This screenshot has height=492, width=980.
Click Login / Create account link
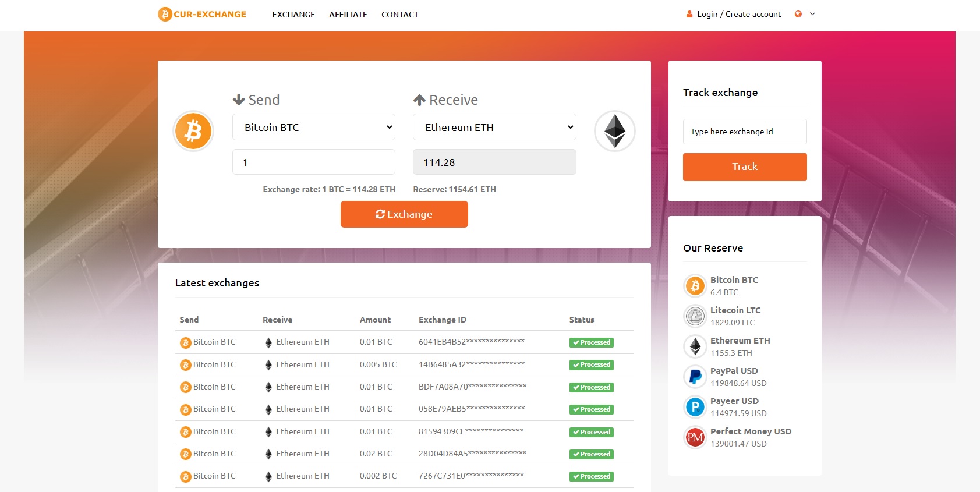point(739,14)
